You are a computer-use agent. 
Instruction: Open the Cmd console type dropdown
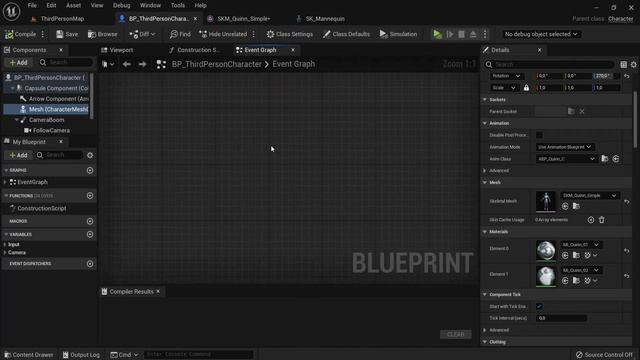coord(124,355)
